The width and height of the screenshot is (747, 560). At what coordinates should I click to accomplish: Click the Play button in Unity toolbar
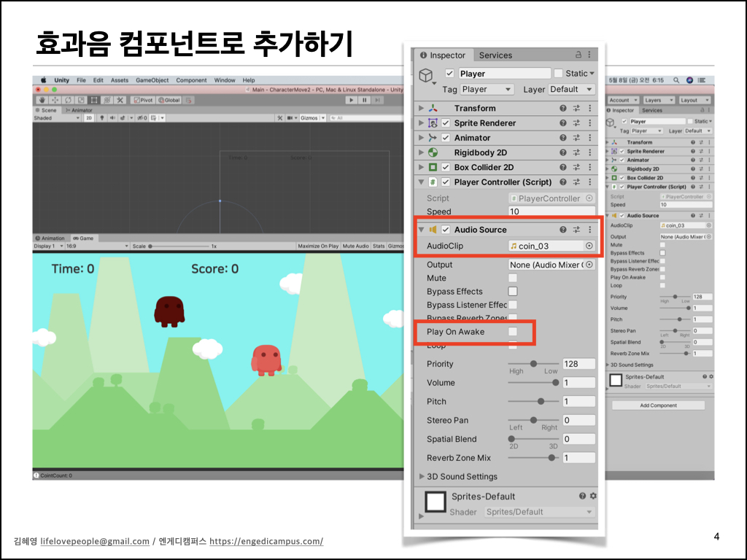click(351, 100)
